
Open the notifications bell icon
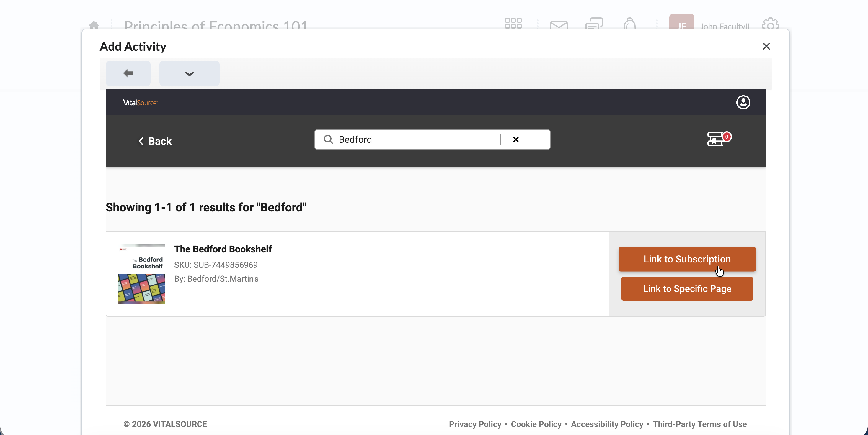click(629, 24)
